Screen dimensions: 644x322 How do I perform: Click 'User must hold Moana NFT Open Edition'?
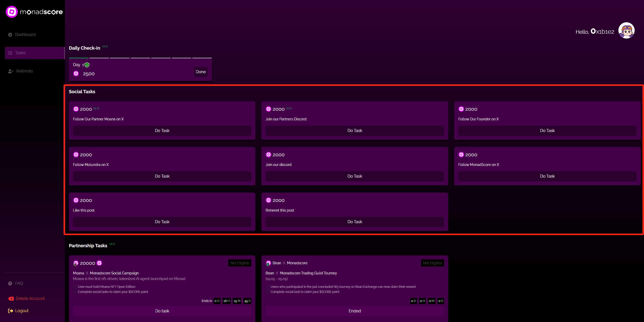pyautogui.click(x=107, y=287)
